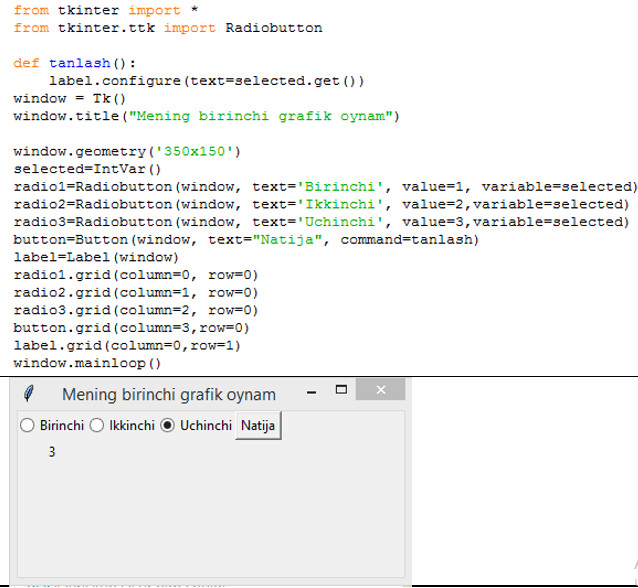Select the Birinchi radio button

coord(28,426)
